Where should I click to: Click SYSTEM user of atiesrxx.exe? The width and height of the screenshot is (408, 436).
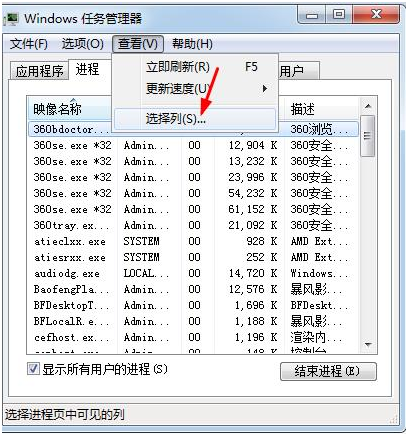[x=142, y=257]
